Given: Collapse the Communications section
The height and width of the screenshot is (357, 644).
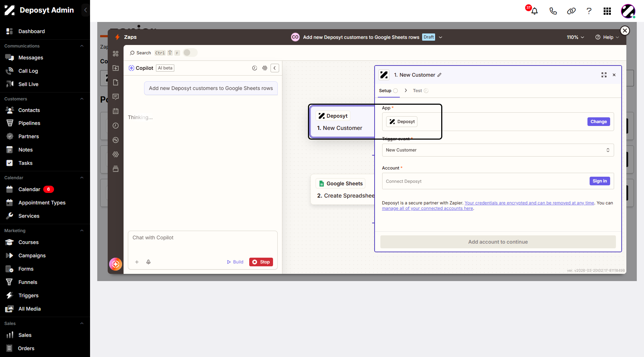Looking at the screenshot, I should (x=82, y=46).
